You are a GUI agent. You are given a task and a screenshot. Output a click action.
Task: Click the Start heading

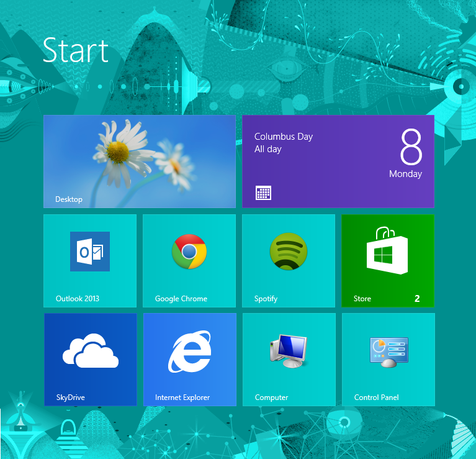(x=76, y=50)
